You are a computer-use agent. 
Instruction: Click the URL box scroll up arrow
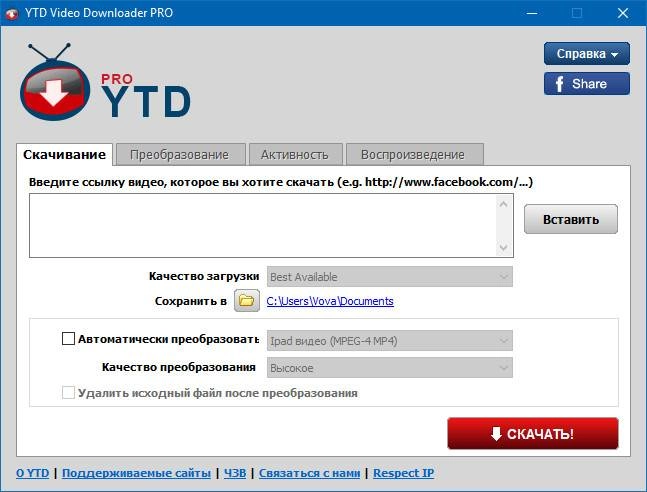coord(503,204)
